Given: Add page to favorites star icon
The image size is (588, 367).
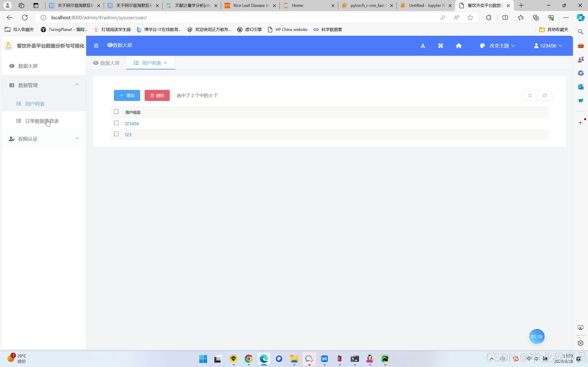Looking at the screenshot, I should tap(470, 17).
